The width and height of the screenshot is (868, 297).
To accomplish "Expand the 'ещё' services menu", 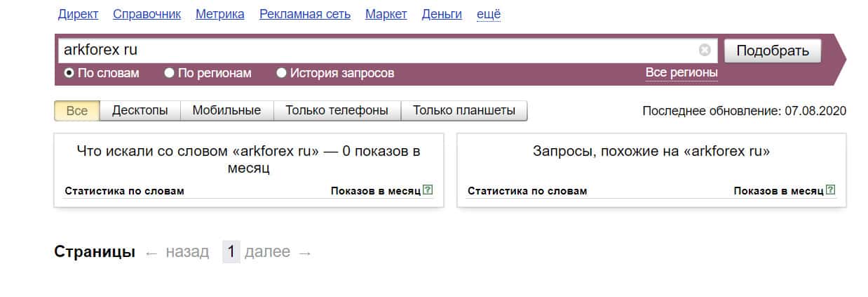I will pyautogui.click(x=489, y=14).
